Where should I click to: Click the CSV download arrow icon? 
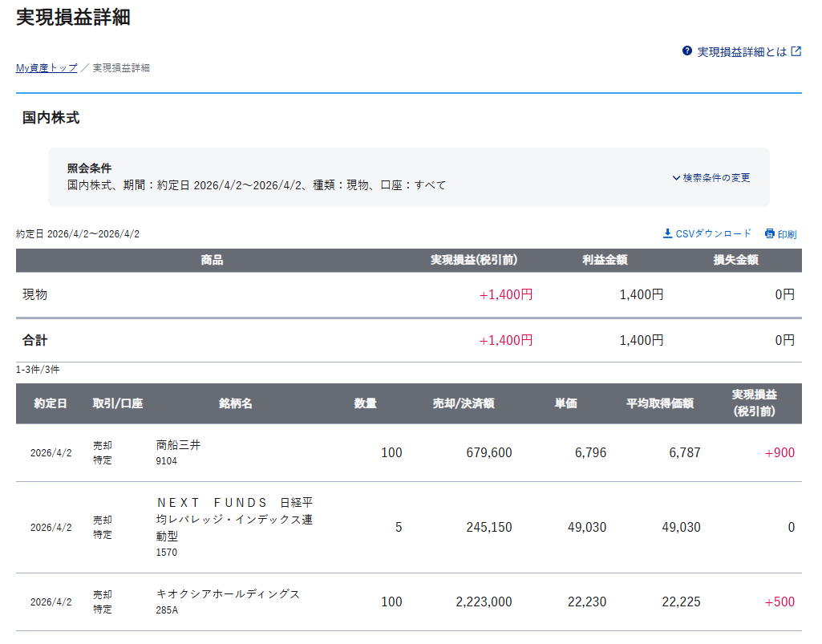[x=667, y=233]
